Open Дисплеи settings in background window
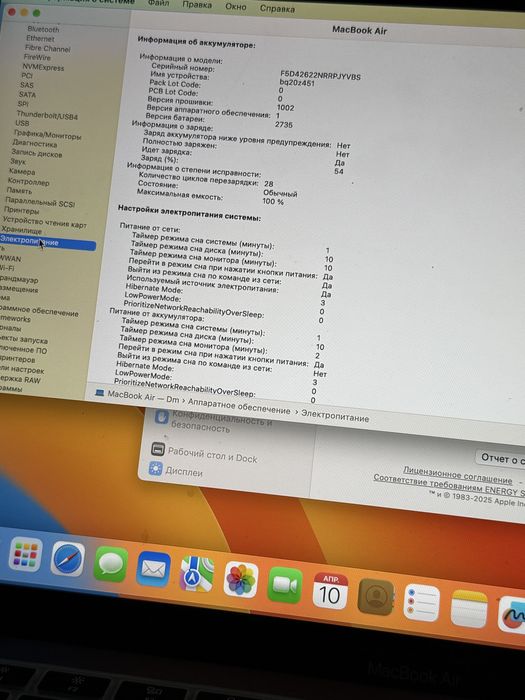The height and width of the screenshot is (700, 525). [x=184, y=471]
